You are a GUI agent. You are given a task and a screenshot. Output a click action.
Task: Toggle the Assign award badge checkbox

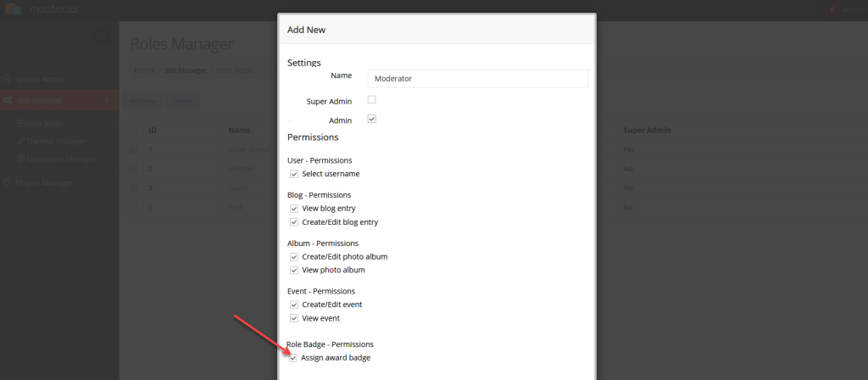[x=293, y=358]
